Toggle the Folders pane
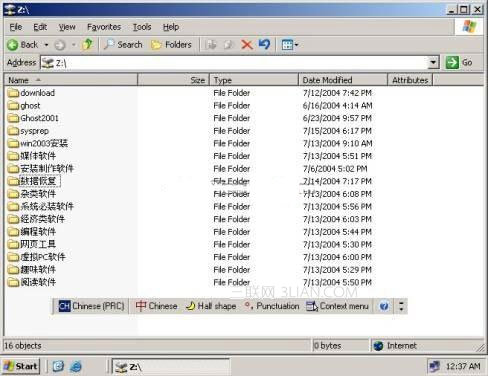The width and height of the screenshot is (488, 376). pyautogui.click(x=171, y=44)
